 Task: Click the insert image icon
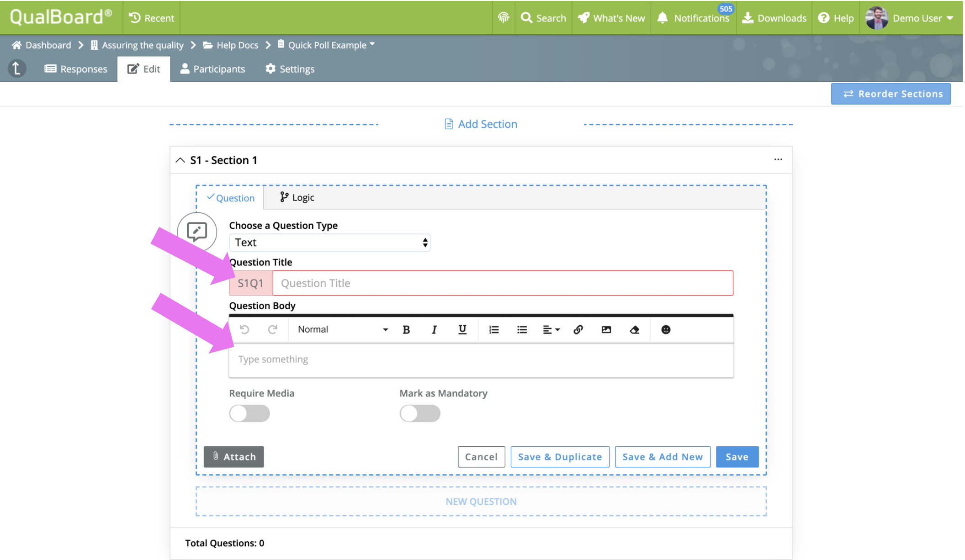pos(606,330)
